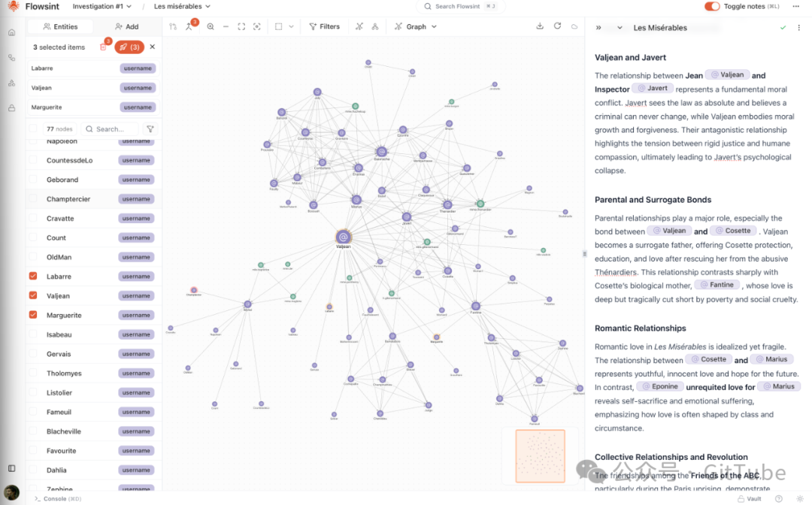Viewport: 812px width, 505px height.
Task: Click the large Valjean node in graph
Action: point(343,237)
